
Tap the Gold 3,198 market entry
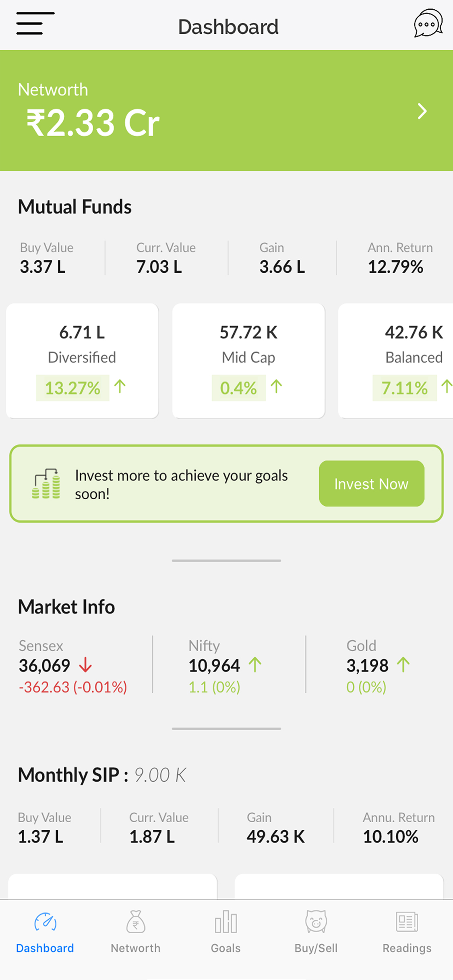tap(379, 666)
